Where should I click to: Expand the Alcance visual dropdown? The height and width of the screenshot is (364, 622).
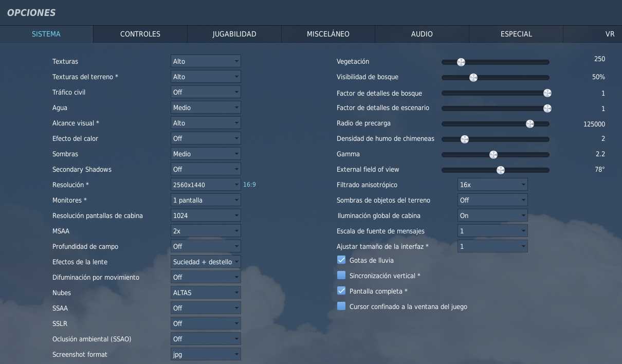[206, 123]
